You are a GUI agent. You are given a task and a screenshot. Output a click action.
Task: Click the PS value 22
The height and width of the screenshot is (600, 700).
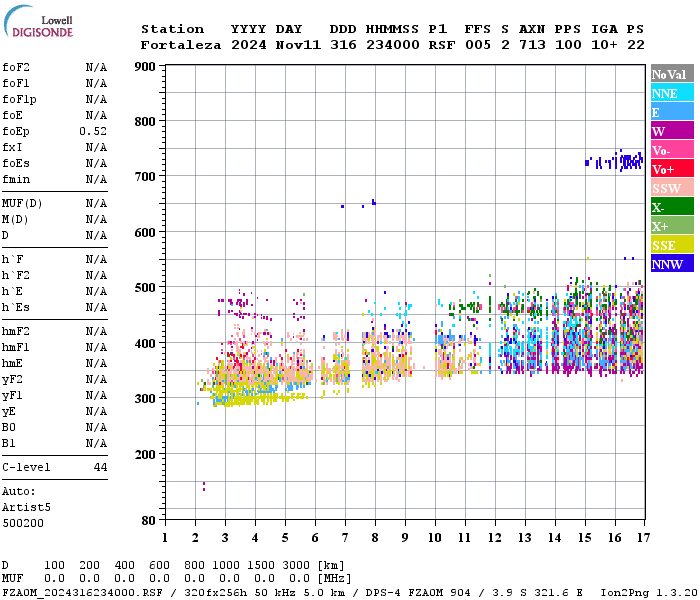(636, 45)
